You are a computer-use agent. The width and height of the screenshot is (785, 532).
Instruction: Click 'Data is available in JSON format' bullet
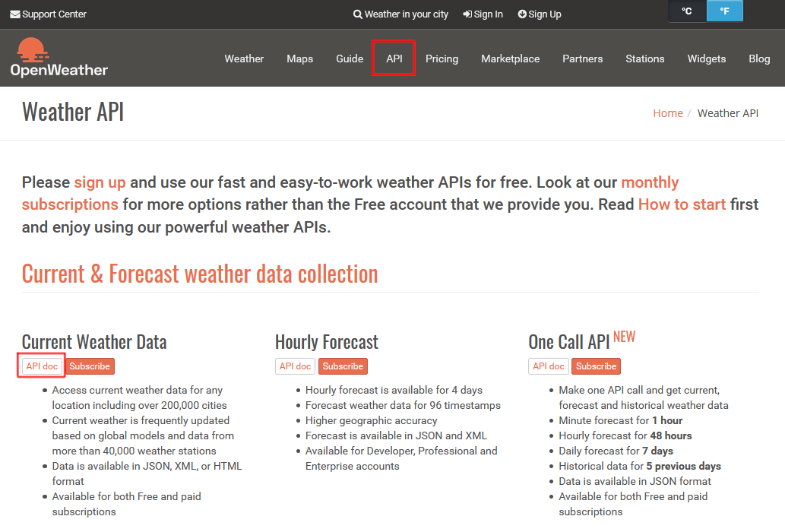coord(635,481)
